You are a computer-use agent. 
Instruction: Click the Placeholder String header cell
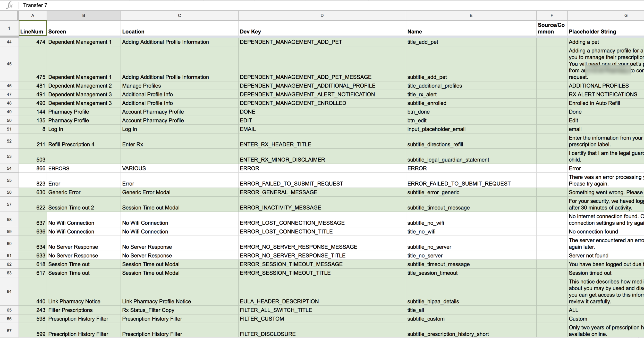click(605, 28)
